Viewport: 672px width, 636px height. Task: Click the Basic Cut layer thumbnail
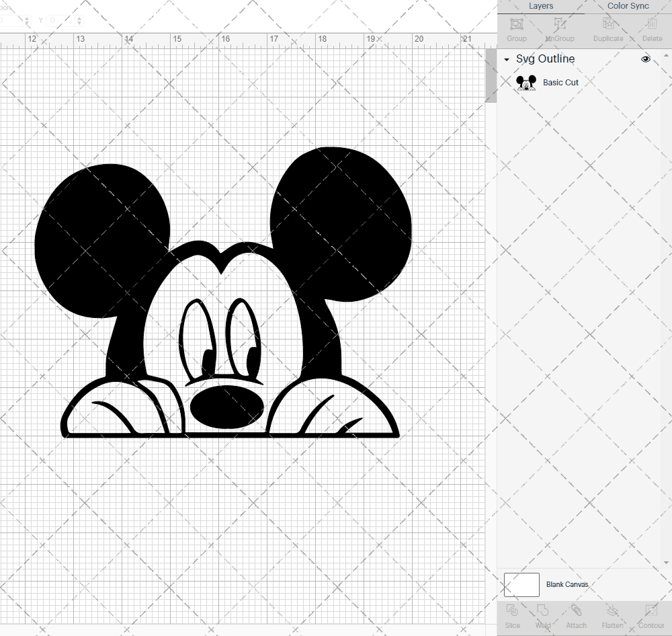pyautogui.click(x=526, y=82)
